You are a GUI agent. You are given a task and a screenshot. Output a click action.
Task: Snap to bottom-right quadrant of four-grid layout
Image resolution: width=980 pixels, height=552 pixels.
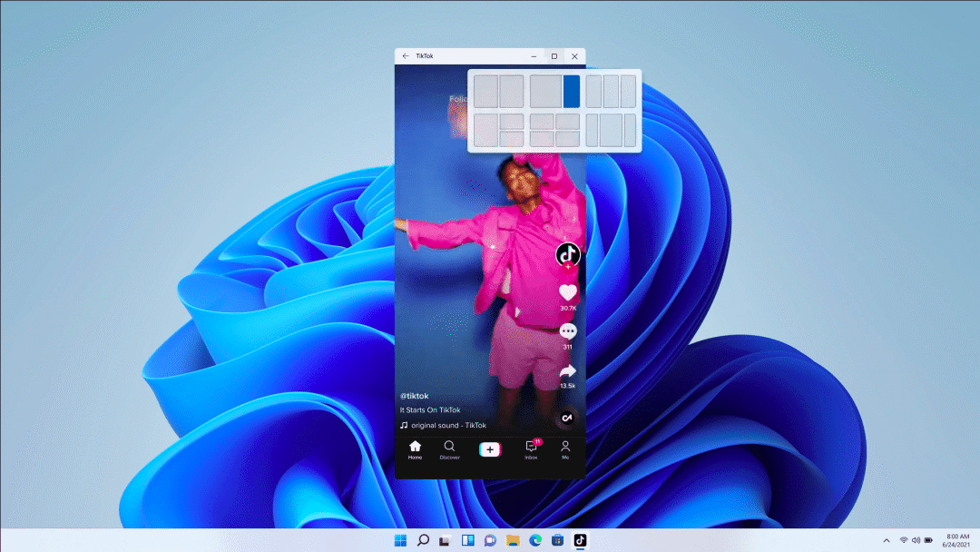568,139
